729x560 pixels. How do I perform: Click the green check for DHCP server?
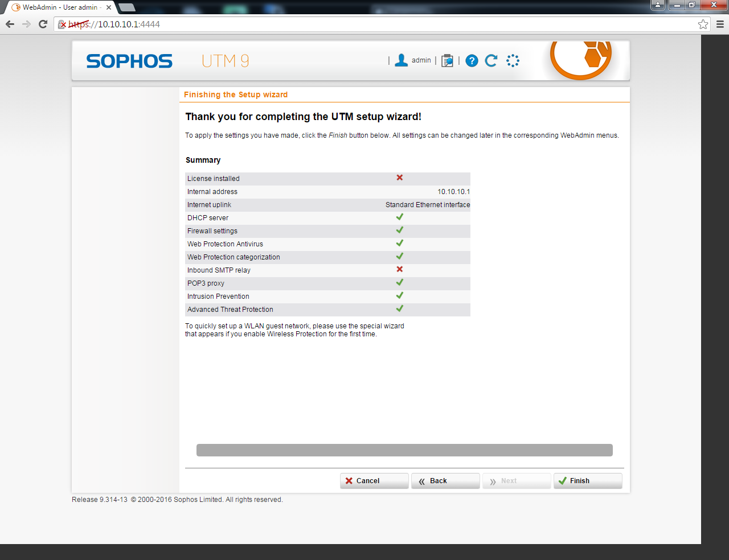pyautogui.click(x=400, y=217)
